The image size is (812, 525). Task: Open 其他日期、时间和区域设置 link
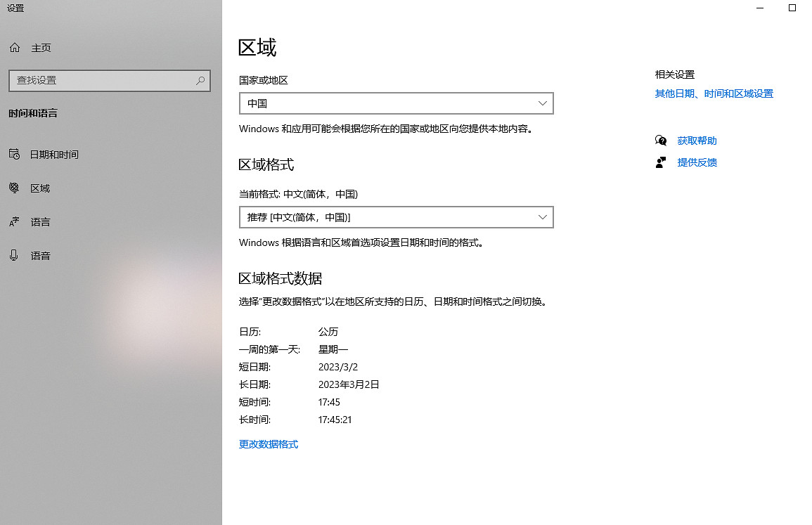point(714,93)
